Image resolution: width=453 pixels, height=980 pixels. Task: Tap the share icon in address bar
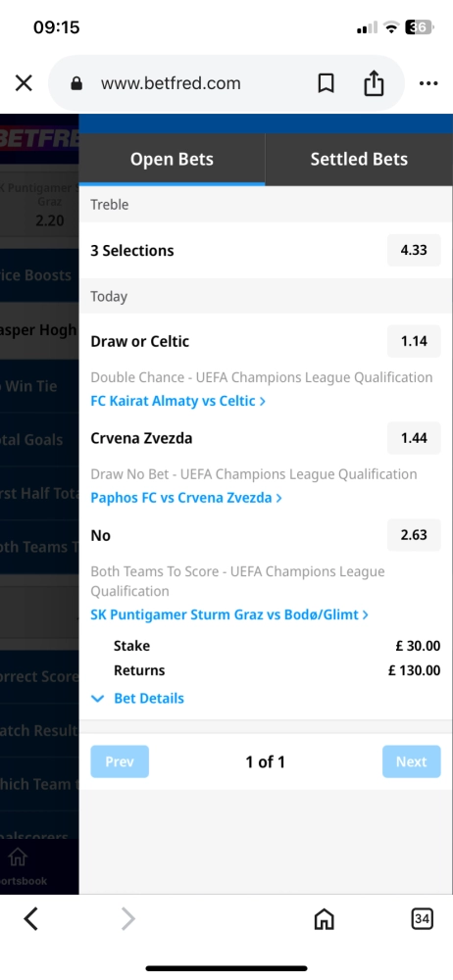[x=374, y=82]
